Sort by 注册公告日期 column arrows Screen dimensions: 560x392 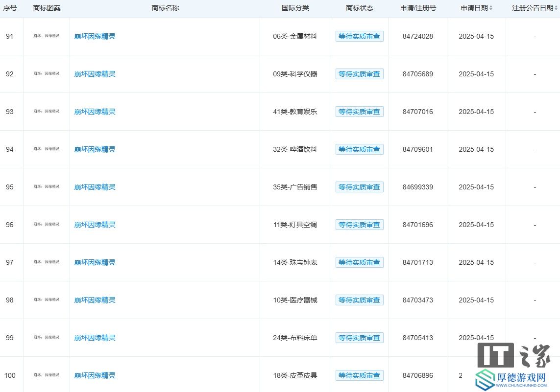tap(556, 8)
